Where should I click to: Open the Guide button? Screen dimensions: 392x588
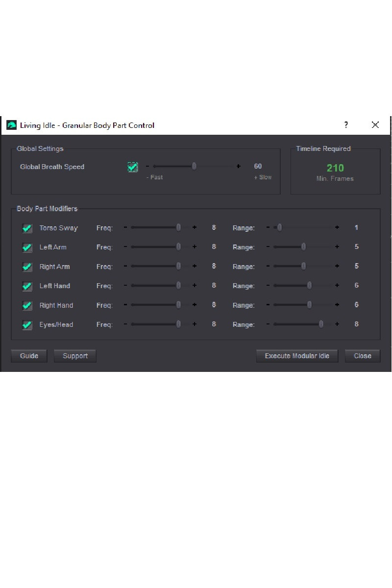coord(29,356)
